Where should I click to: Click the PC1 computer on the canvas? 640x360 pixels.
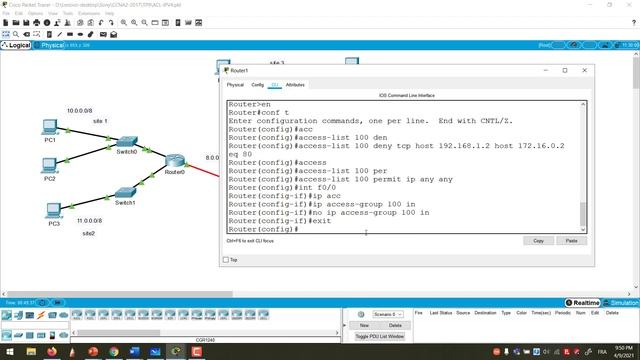point(50,127)
